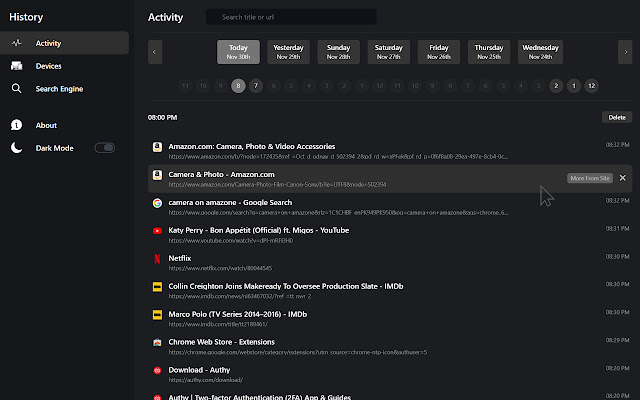Select hour 7 in the hour timeline
The width and height of the screenshot is (640, 400).
[x=256, y=86]
